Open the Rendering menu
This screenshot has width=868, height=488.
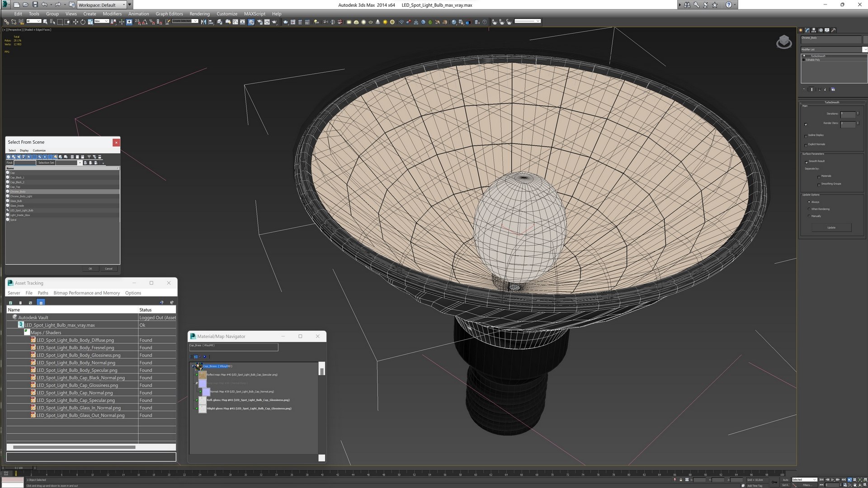(199, 14)
